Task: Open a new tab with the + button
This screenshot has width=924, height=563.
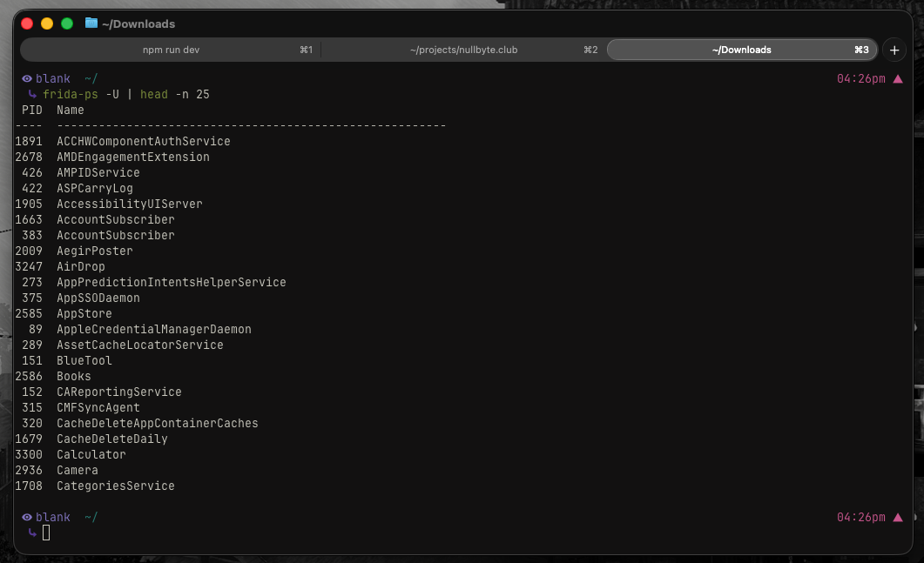Action: coord(894,50)
